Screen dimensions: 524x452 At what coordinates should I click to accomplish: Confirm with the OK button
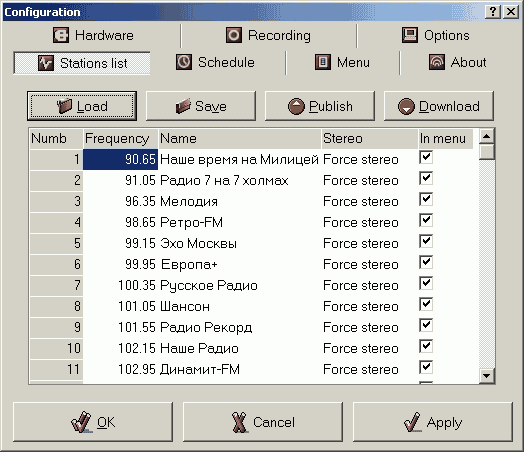pyautogui.click(x=93, y=422)
